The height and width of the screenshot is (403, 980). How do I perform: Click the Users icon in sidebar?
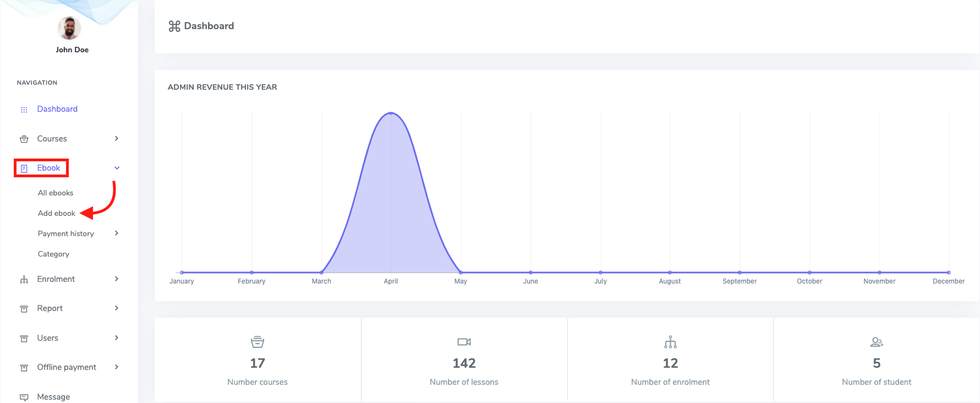pyautogui.click(x=24, y=339)
